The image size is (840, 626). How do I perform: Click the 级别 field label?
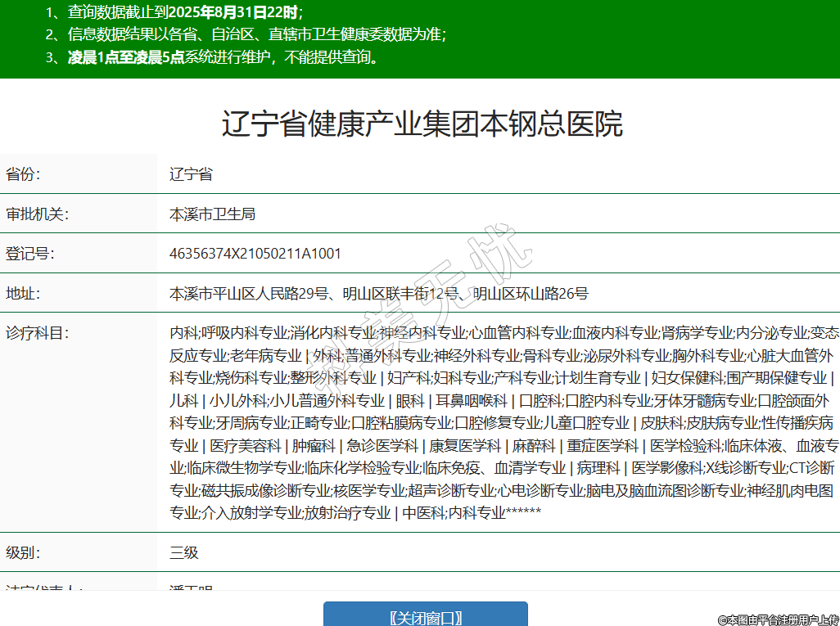click(x=23, y=552)
